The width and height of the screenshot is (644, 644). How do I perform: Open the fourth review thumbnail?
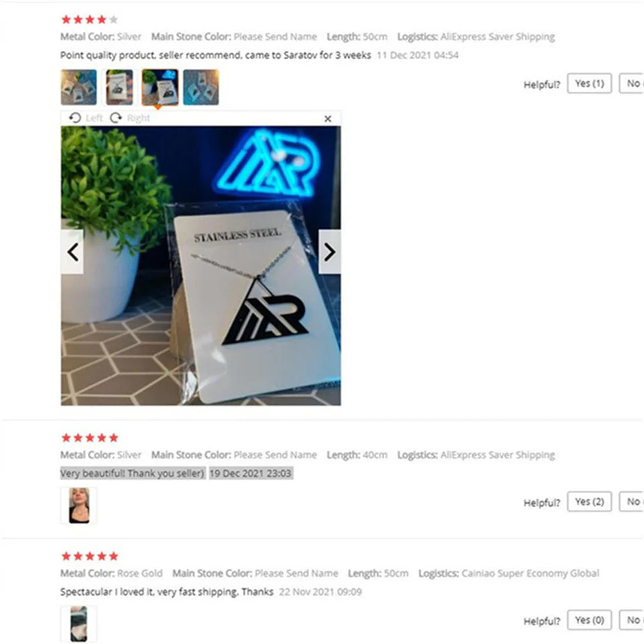201,87
